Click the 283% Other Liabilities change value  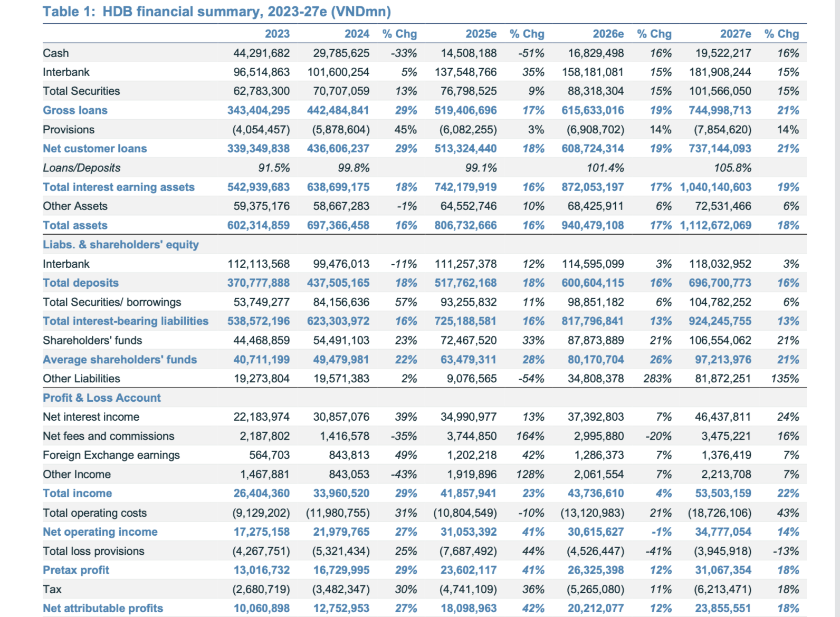click(x=657, y=379)
